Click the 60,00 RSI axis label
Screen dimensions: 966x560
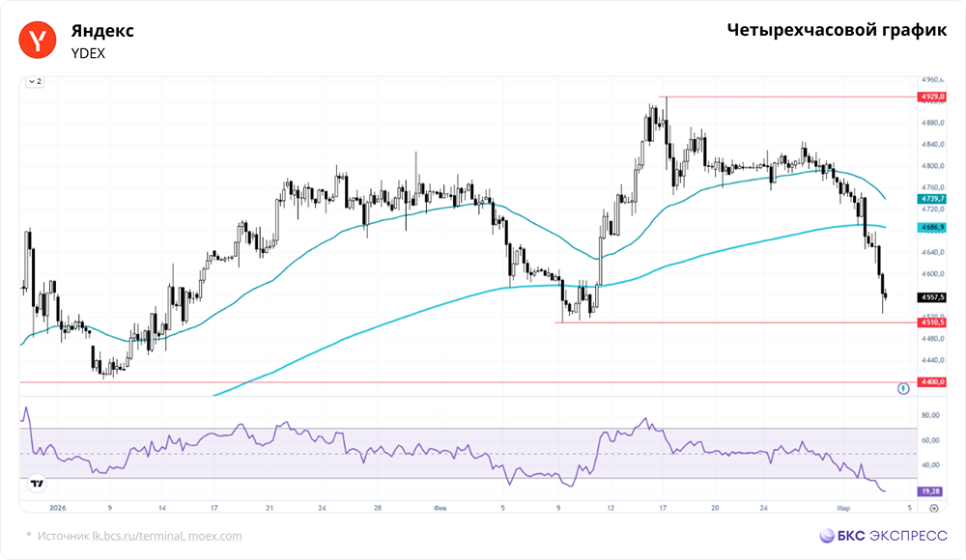tap(931, 440)
